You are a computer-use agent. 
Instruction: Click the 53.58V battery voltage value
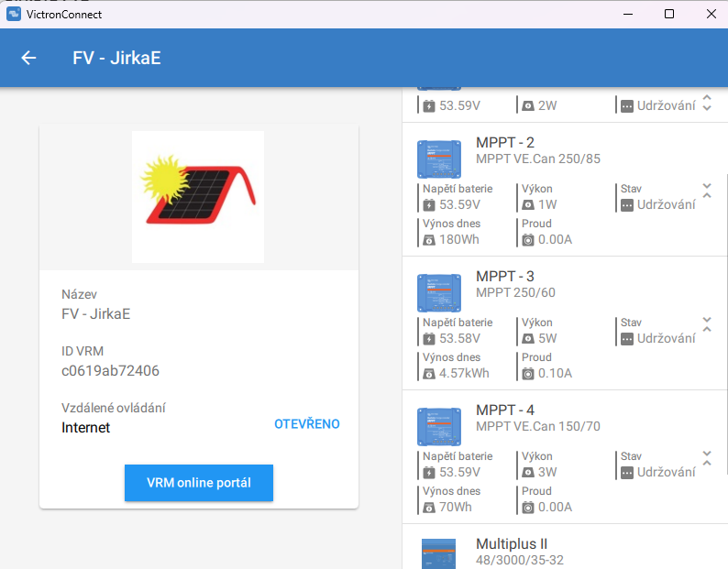point(459,338)
